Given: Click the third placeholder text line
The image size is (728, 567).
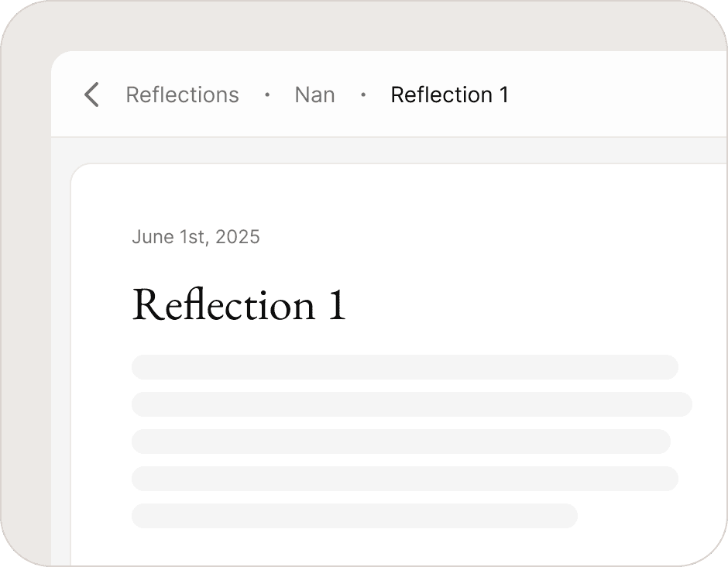Looking at the screenshot, I should coord(400,442).
